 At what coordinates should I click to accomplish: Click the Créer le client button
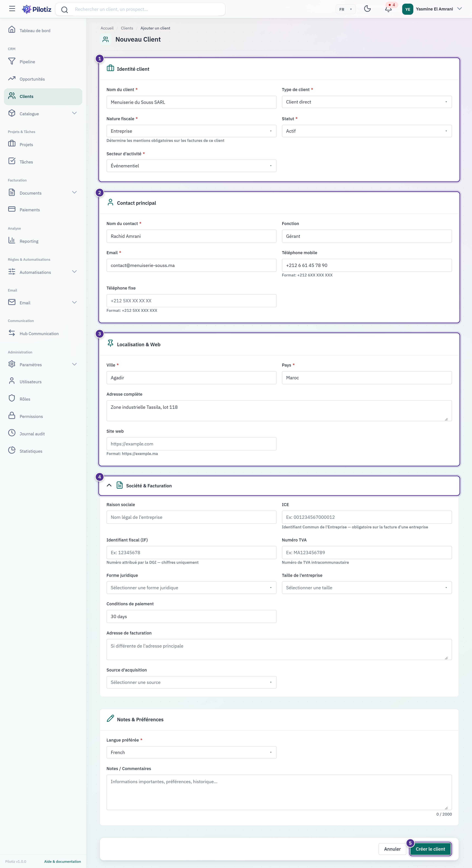430,849
